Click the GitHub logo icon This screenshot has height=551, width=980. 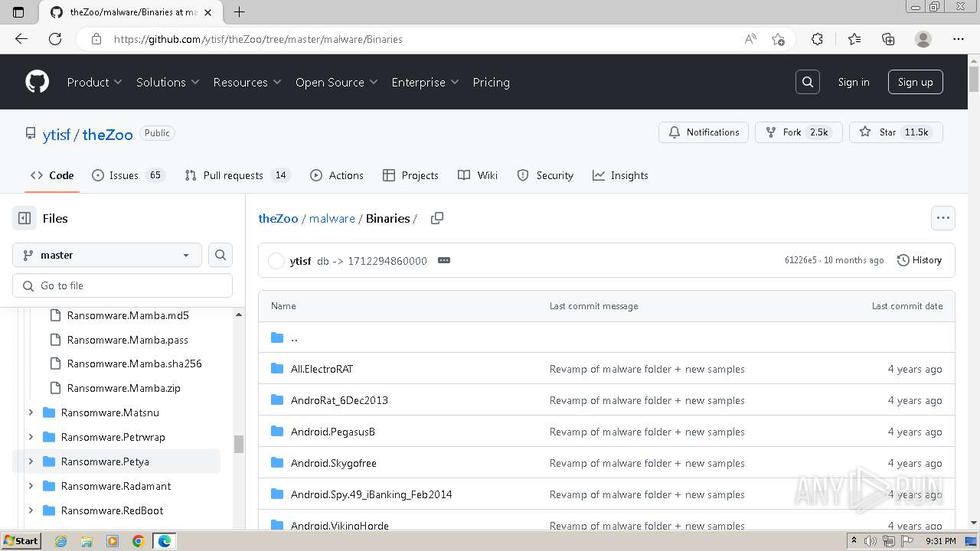click(x=37, y=82)
